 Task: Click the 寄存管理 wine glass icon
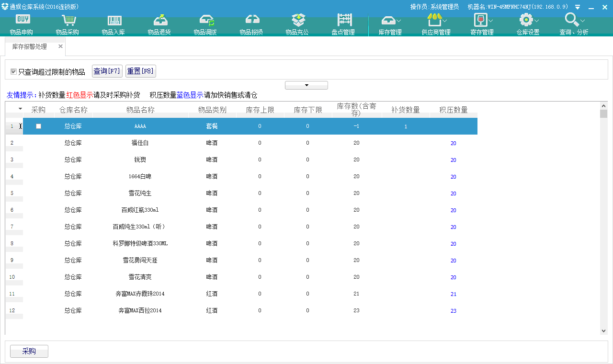click(x=480, y=20)
